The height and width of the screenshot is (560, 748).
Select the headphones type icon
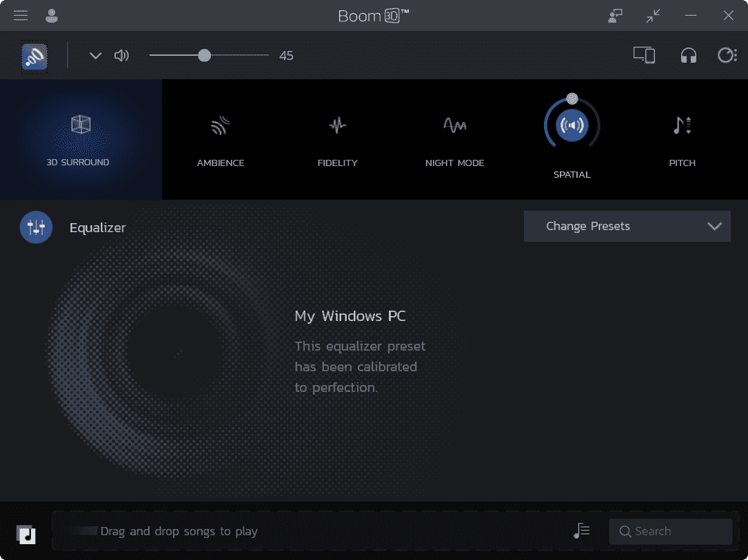[x=689, y=55]
